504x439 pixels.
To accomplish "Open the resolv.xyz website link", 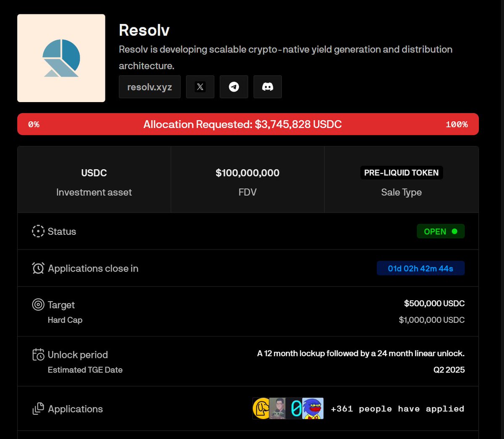I will tap(150, 87).
